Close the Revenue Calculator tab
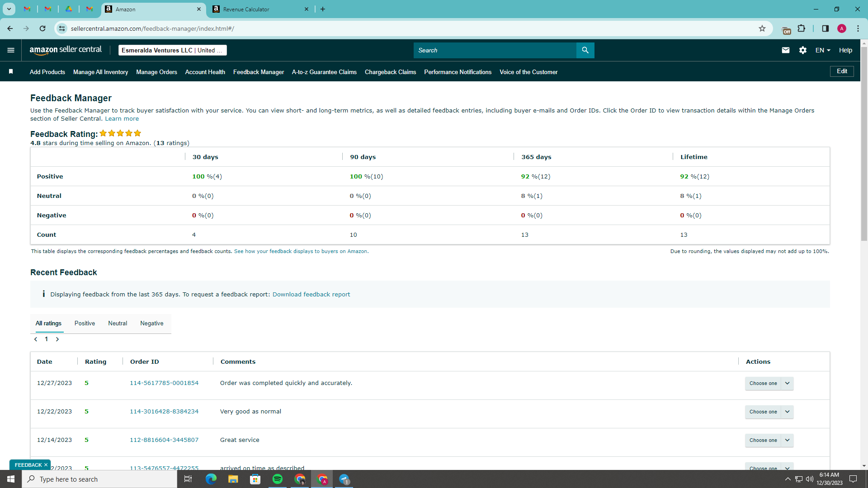Image resolution: width=868 pixels, height=488 pixels. click(307, 9)
